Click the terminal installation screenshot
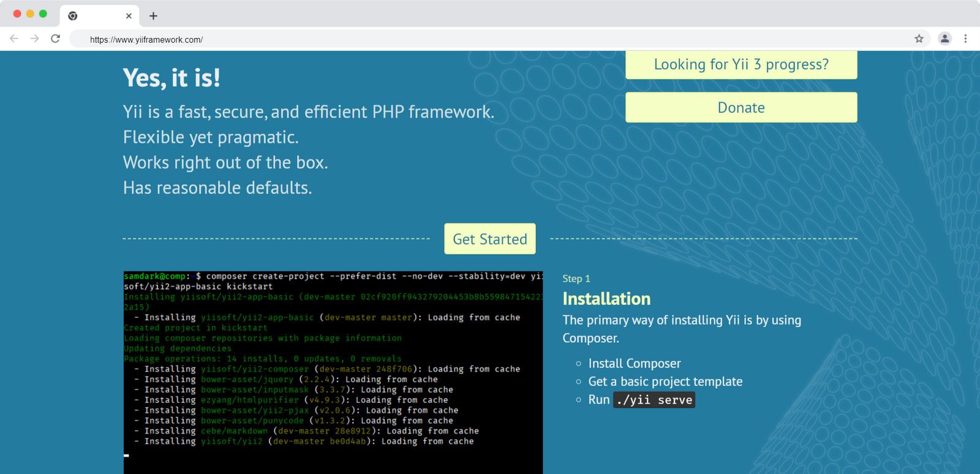The width and height of the screenshot is (980, 474). coord(333,372)
